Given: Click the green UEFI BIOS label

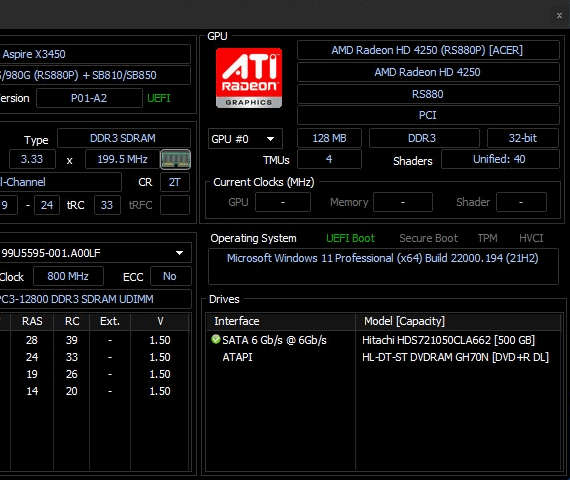Looking at the screenshot, I should [x=159, y=98].
